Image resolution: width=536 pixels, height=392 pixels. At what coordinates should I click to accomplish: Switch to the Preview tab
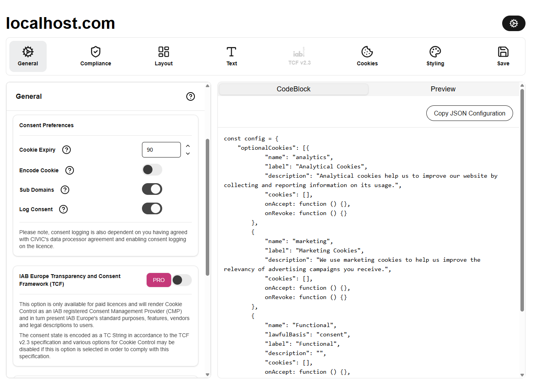point(443,89)
